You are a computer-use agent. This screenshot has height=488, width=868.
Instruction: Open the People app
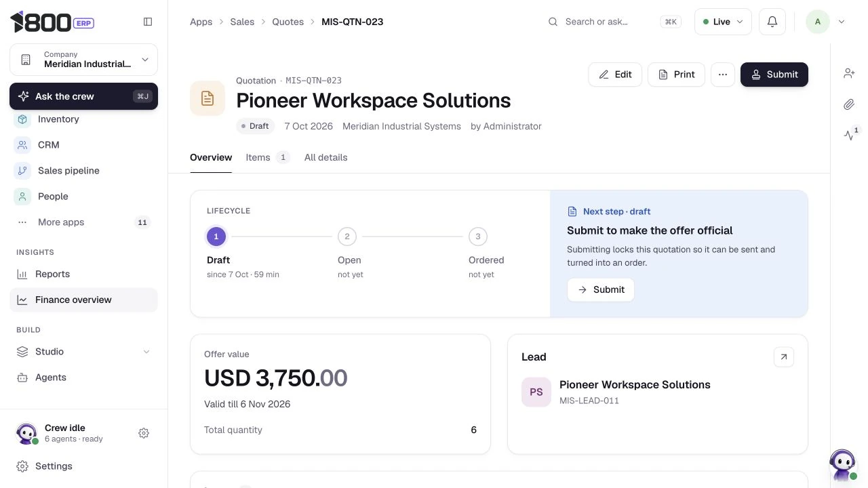pyautogui.click(x=84, y=197)
